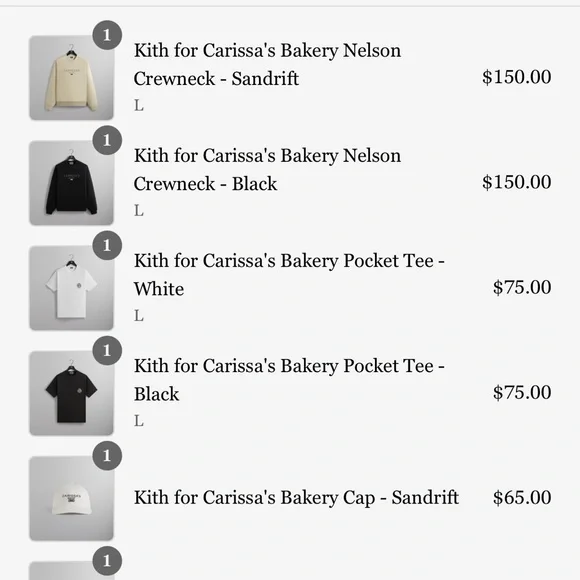The height and width of the screenshot is (580, 580).
Task: Open the Sandrift Nelson Crewneck product thumbnail
Action: click(71, 78)
